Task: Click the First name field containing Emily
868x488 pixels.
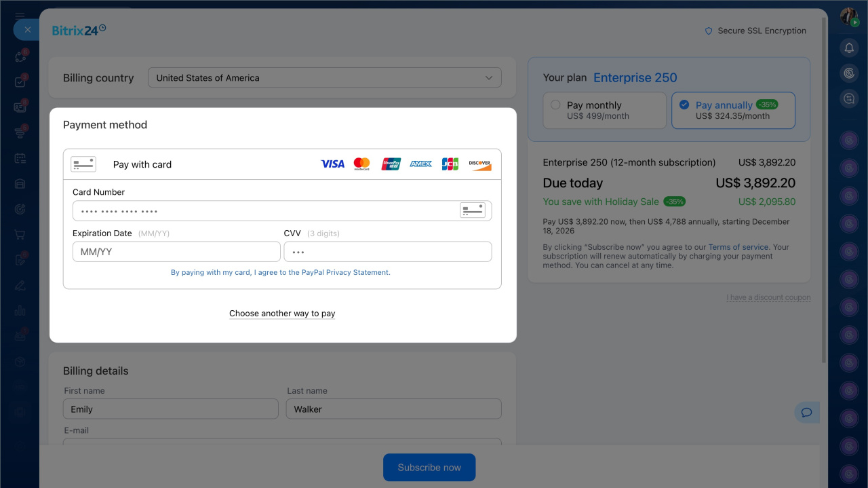Action: click(170, 409)
